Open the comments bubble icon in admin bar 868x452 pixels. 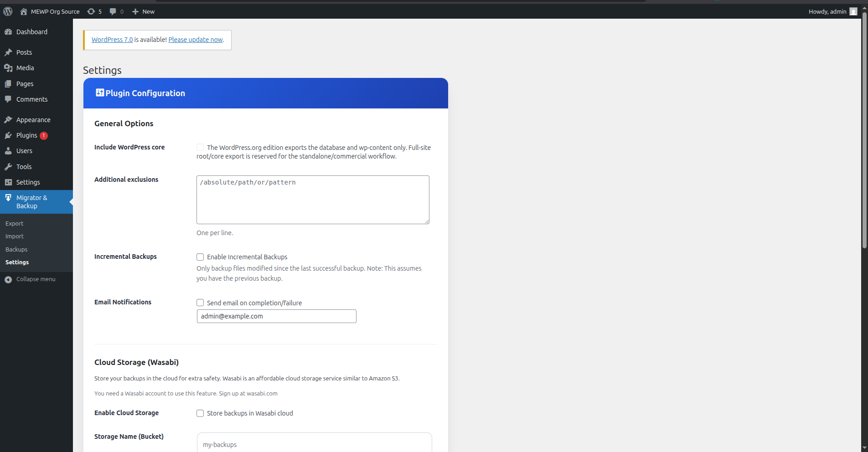pos(113,11)
